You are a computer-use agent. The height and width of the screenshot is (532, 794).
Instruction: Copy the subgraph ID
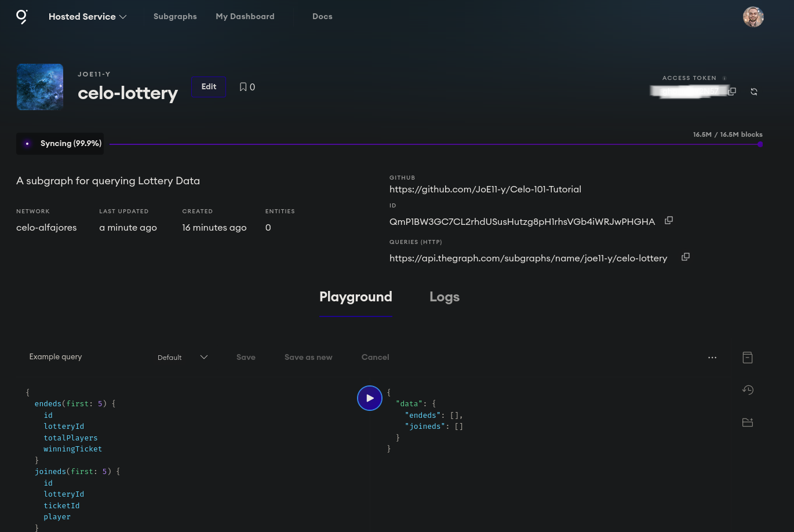click(668, 220)
